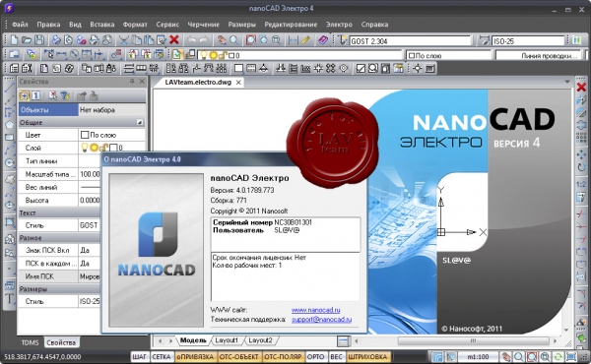
Task: Save the drawing with diskette icon
Action: 39,40
